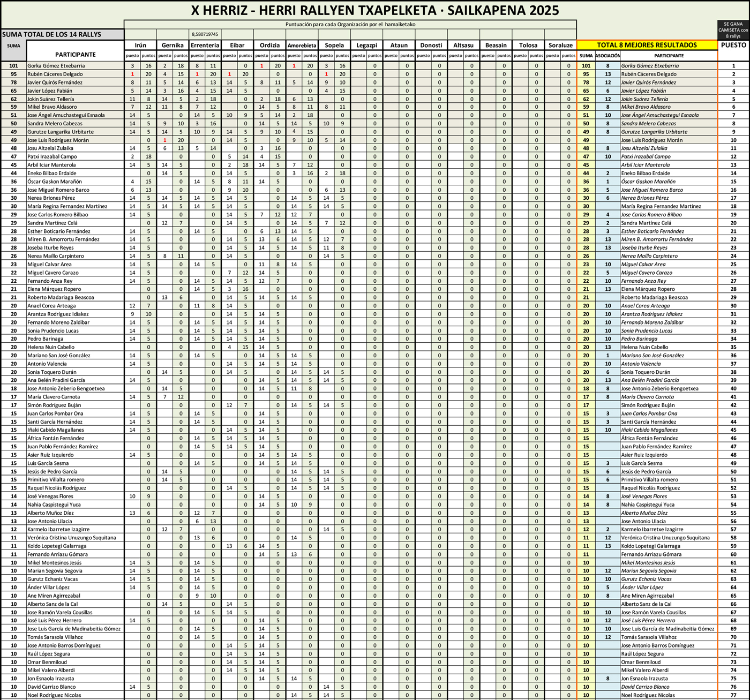Click Patxi Irazabal Campo's Irún puntos 18
This screenshot has width=750, height=700.
148,156
